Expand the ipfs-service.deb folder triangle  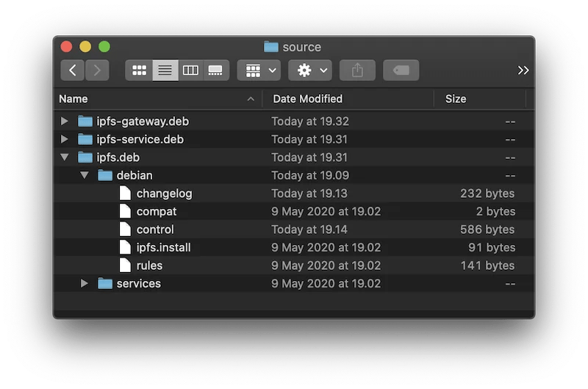[65, 139]
